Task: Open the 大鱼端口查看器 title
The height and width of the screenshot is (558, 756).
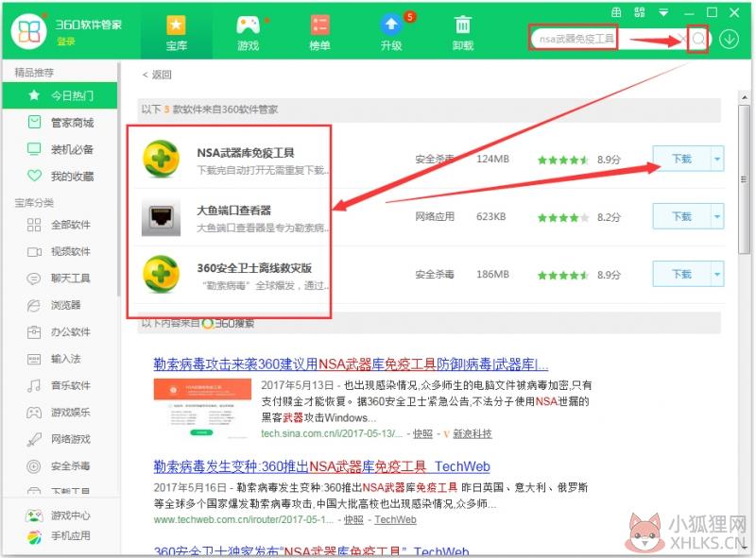Action: 233,211
